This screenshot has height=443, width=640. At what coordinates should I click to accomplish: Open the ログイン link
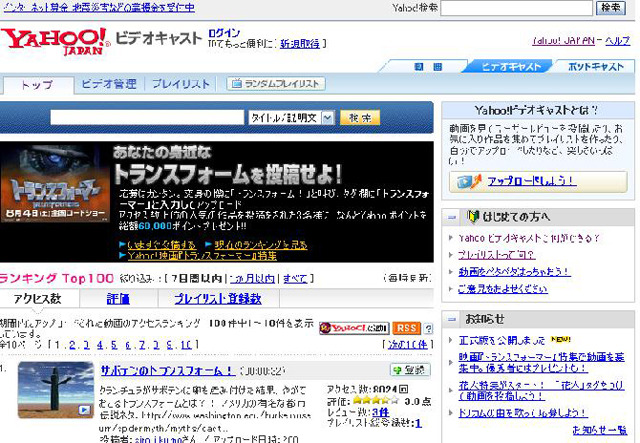[x=224, y=33]
